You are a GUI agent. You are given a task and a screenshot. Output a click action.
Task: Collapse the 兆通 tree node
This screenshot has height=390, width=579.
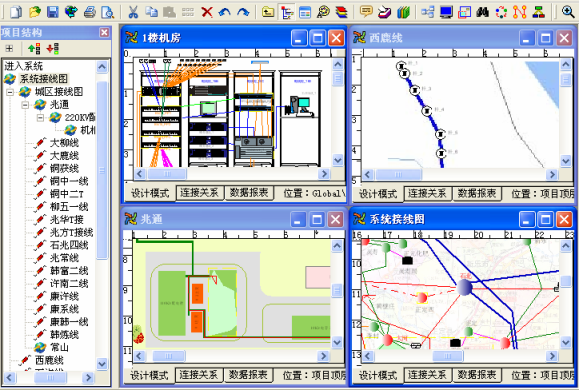[x=25, y=105]
